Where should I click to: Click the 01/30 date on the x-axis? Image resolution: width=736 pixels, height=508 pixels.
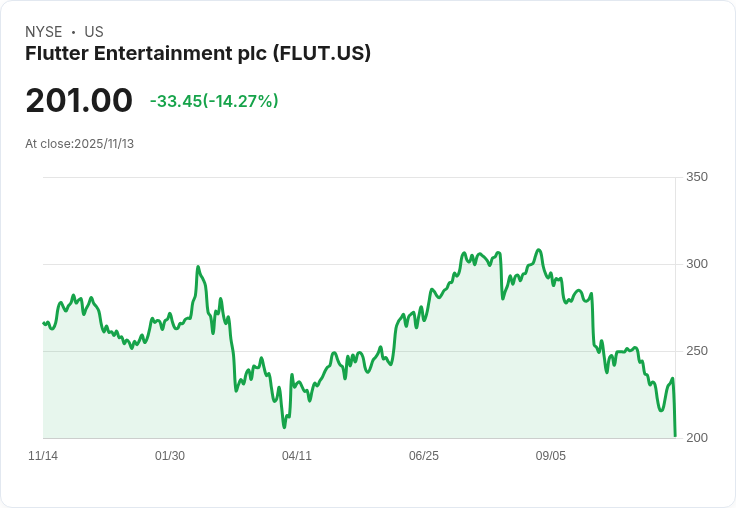point(170,456)
